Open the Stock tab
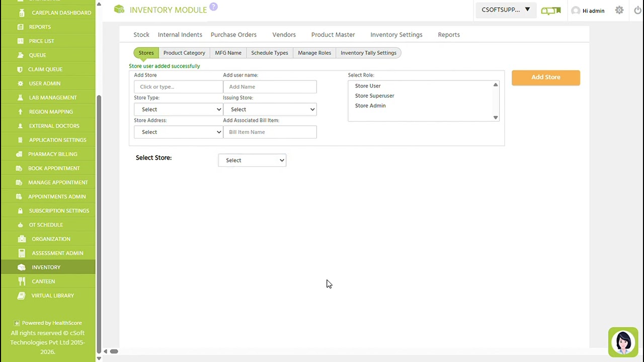Image resolution: width=644 pixels, height=362 pixels. pos(141,35)
